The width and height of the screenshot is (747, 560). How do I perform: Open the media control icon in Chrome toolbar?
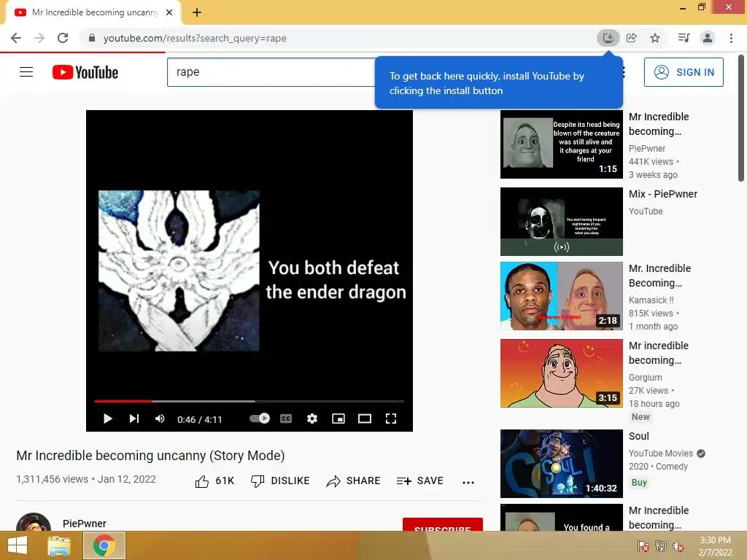point(684,38)
